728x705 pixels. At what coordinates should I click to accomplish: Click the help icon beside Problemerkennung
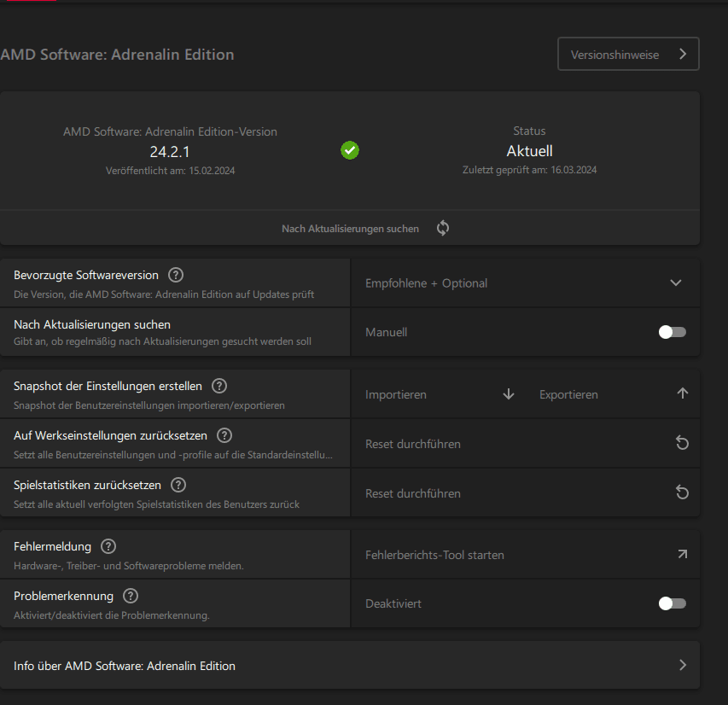pos(131,596)
